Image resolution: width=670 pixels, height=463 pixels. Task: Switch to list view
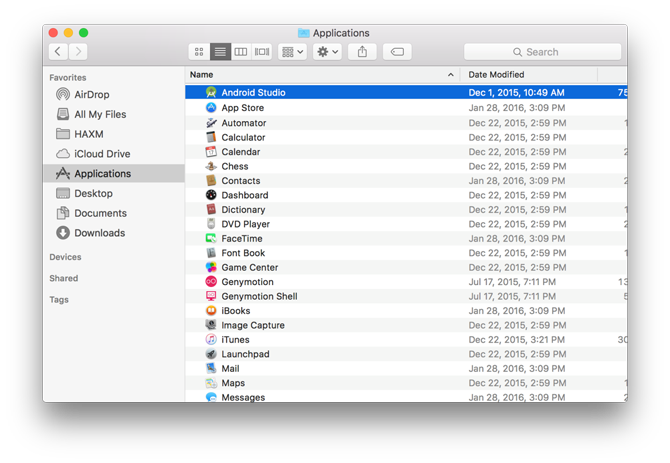pyautogui.click(x=220, y=52)
